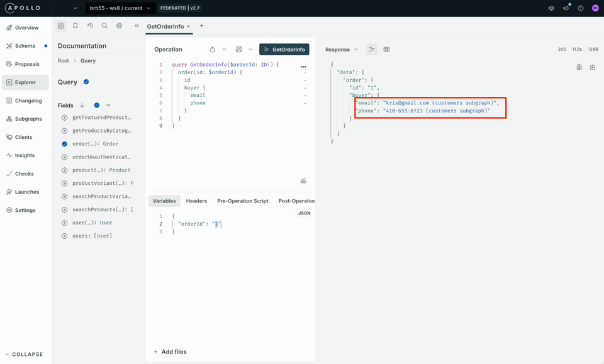Open notifications from the bell icon
Screen dimensions: 604x364
567,8
